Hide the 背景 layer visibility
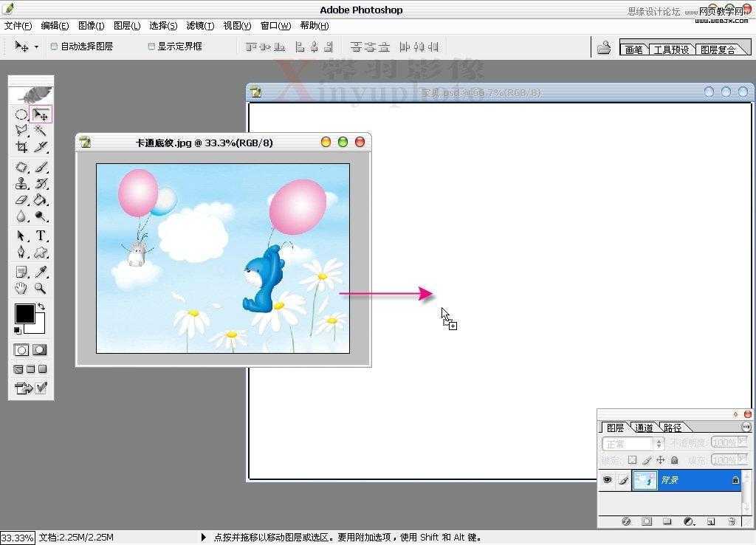The width and height of the screenshot is (756, 545). (607, 479)
